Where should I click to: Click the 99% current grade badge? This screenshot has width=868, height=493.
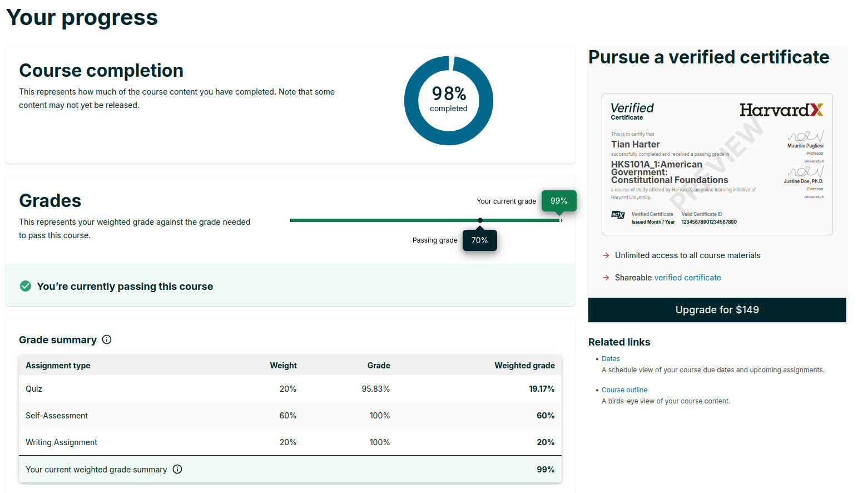559,201
